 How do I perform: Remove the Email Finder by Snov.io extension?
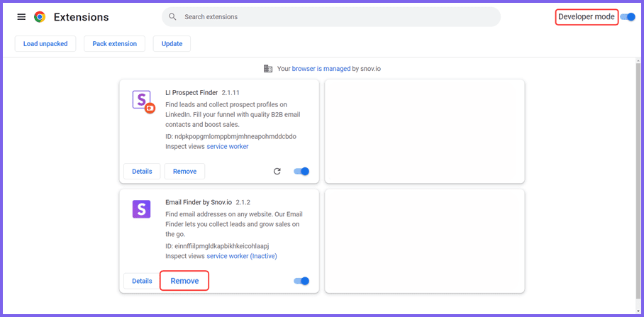[x=185, y=281]
